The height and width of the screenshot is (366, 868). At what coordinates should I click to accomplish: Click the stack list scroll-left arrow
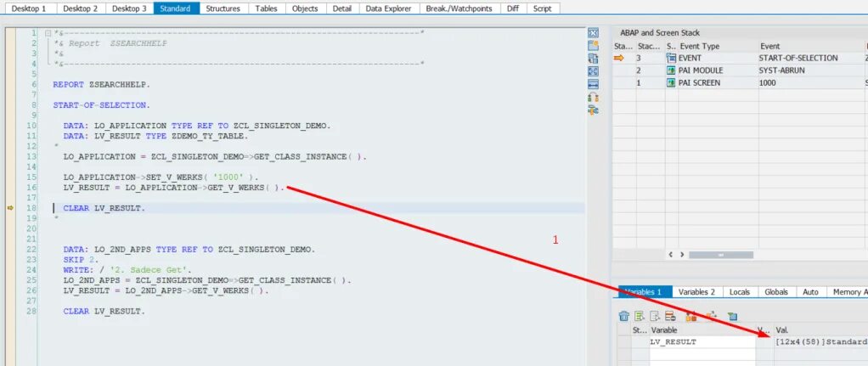pos(671,255)
